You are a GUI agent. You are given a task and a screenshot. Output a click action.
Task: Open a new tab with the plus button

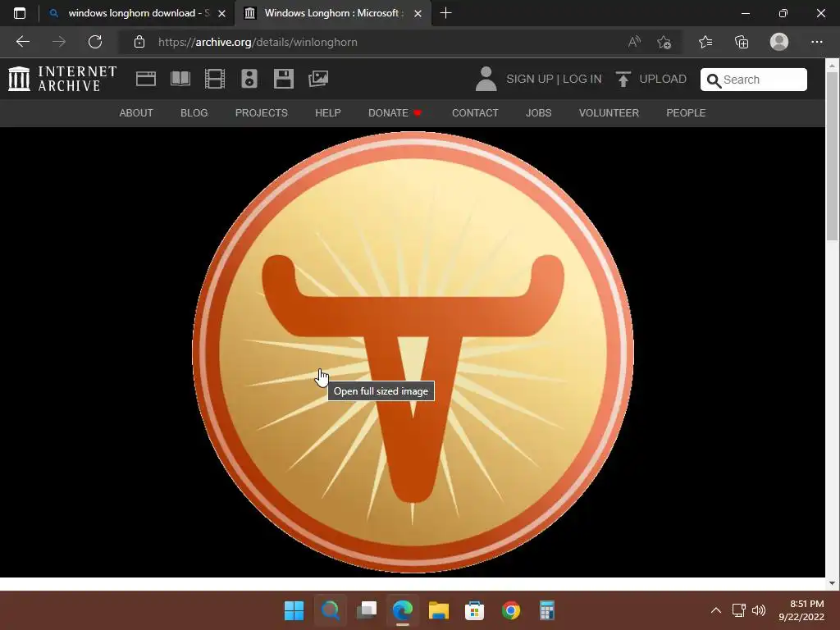445,13
